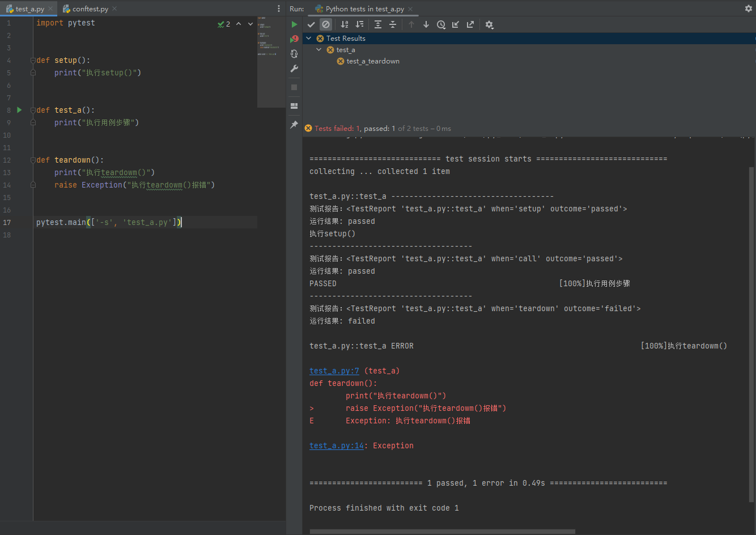
Task: Open test_a.py:7 link in console
Action: (x=334, y=371)
